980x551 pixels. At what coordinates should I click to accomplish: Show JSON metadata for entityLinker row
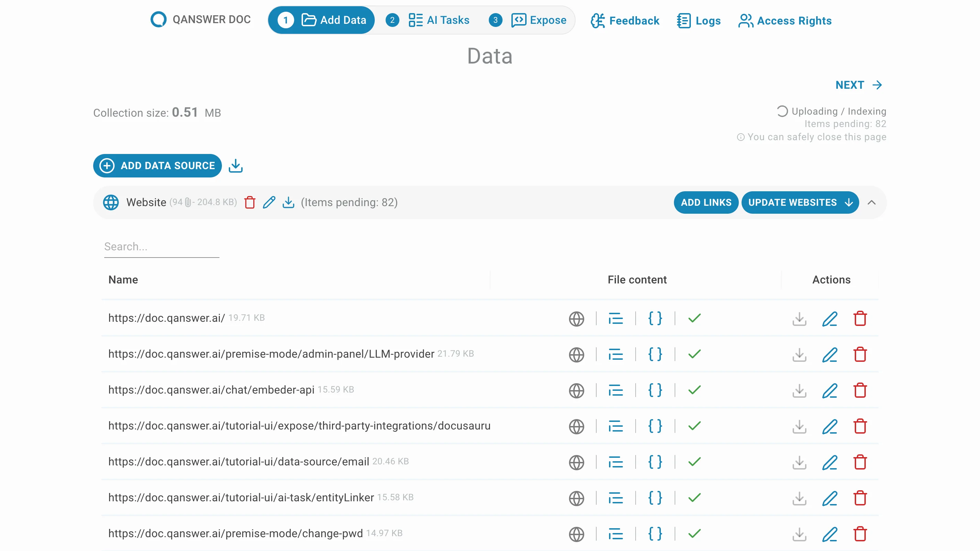655,498
